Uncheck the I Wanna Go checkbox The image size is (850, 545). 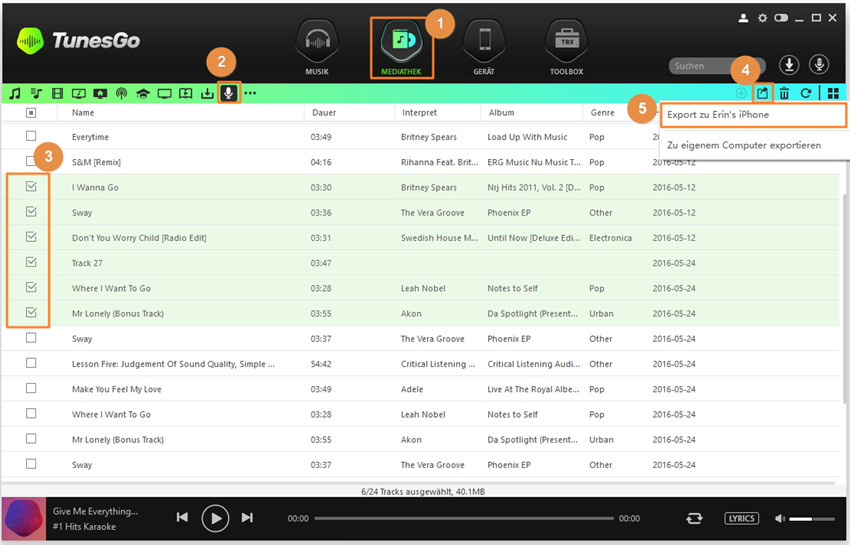click(x=31, y=187)
